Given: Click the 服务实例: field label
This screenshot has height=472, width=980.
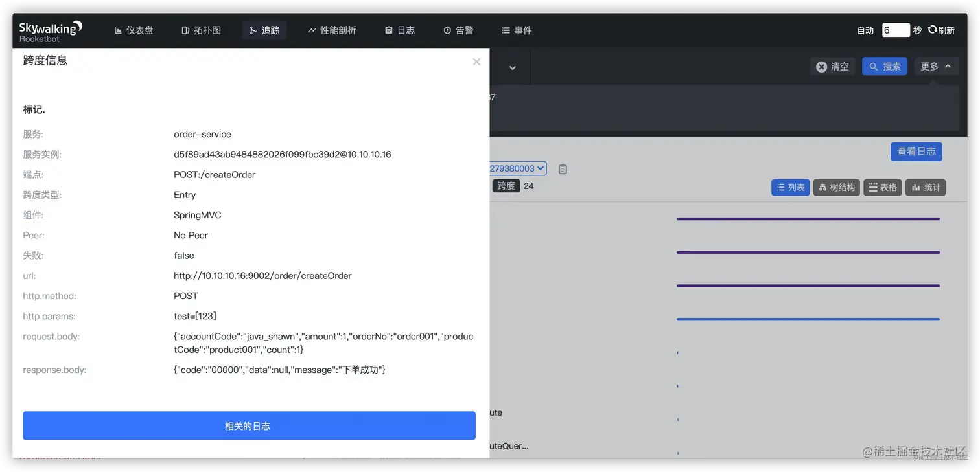Looking at the screenshot, I should [x=42, y=155].
